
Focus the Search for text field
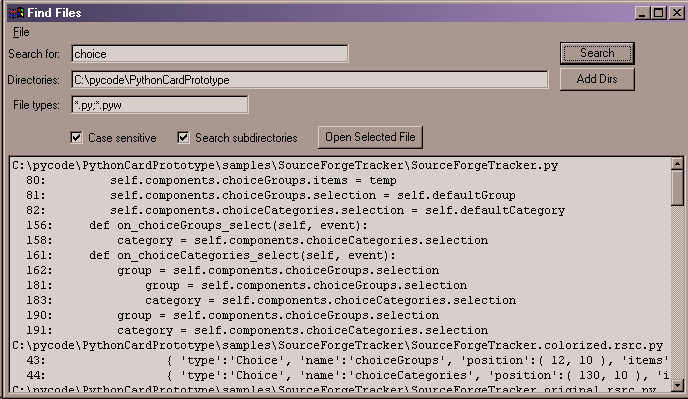(210, 54)
